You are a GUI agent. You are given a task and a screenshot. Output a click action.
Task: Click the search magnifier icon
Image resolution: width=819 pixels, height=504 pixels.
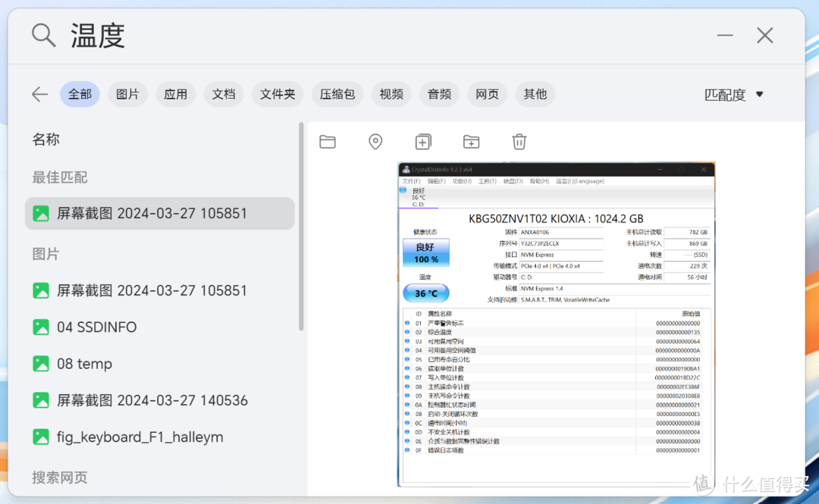click(43, 35)
